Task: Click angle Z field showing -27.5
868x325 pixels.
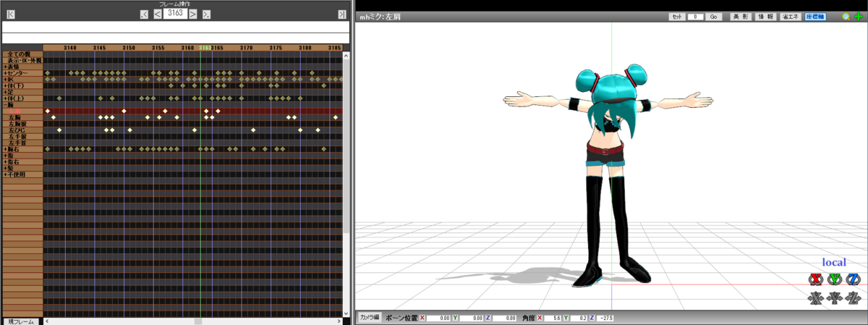Action: [606, 318]
